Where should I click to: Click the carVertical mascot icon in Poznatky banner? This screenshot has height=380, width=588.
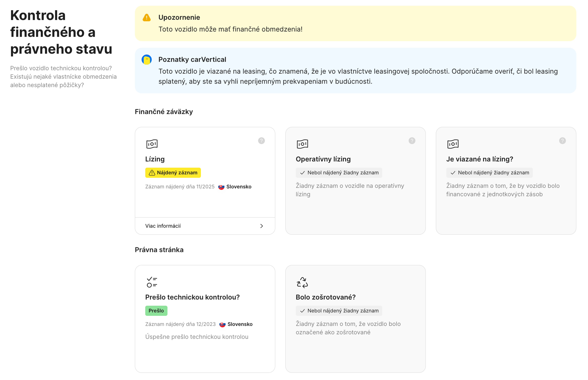tap(147, 60)
